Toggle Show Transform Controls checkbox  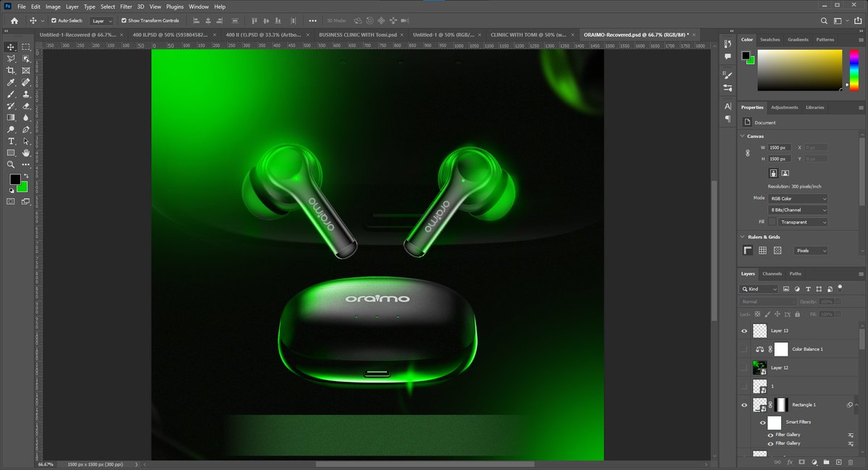click(x=124, y=20)
